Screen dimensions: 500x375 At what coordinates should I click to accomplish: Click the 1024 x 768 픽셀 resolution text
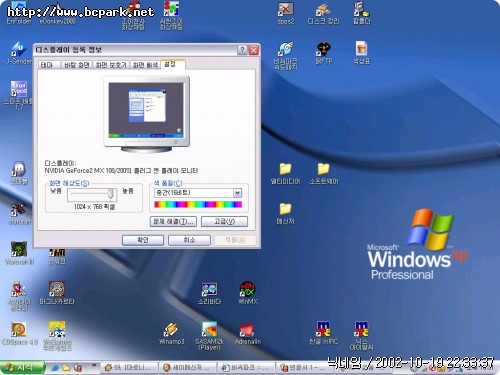point(94,207)
